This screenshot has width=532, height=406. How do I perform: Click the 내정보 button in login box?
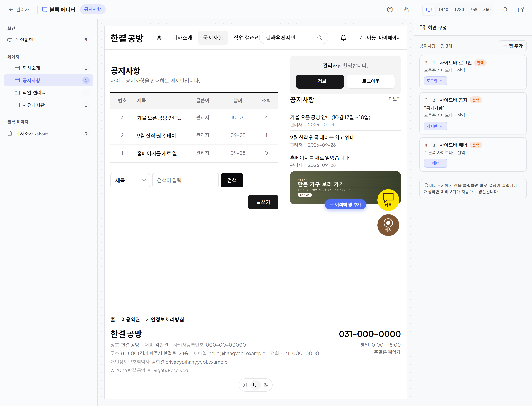click(320, 81)
